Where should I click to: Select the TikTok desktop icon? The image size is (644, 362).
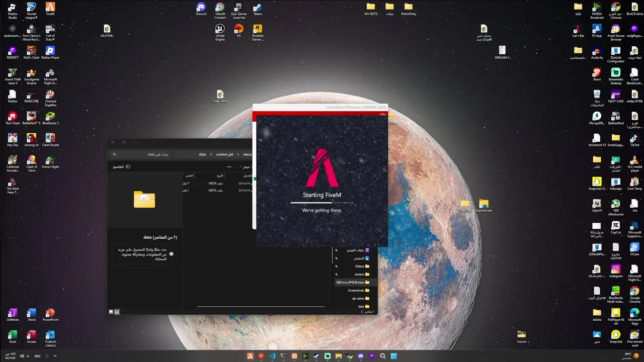(634, 140)
